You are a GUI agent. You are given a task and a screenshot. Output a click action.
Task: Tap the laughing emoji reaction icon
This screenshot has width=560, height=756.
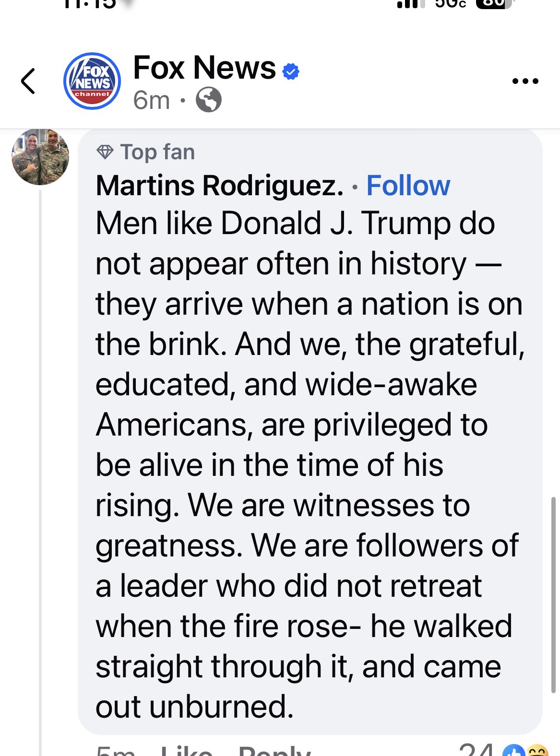(535, 751)
